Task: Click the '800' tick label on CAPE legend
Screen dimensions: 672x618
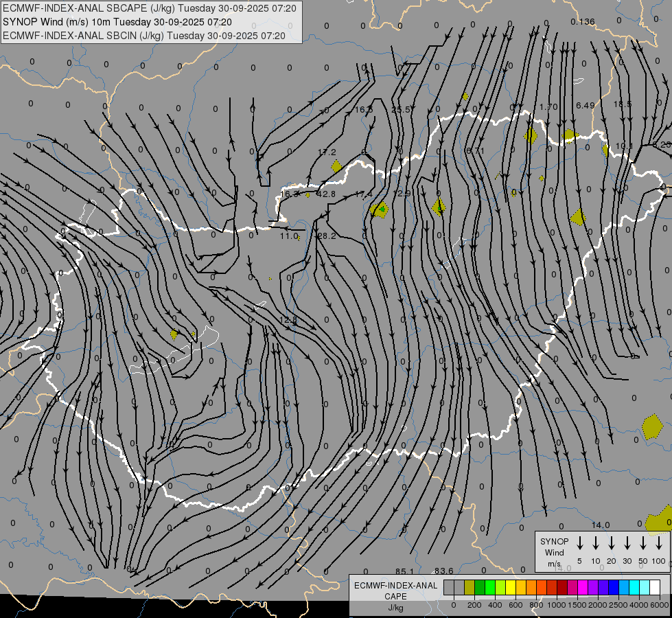Action: [536, 605]
